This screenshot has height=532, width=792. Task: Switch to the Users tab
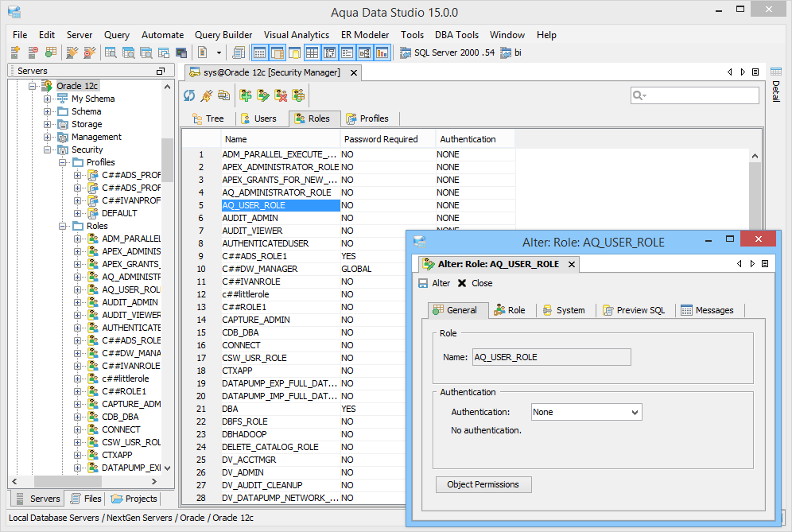(x=258, y=118)
